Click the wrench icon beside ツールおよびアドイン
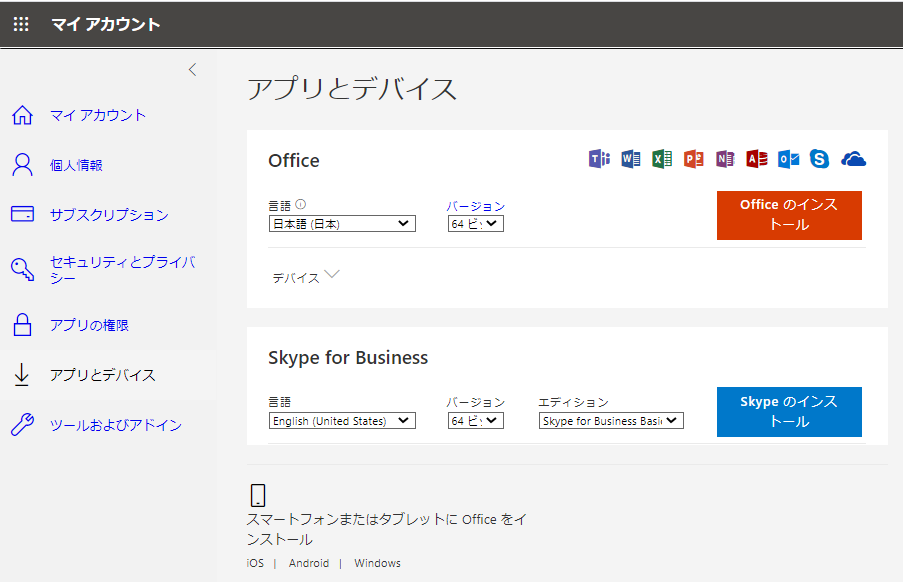This screenshot has height=582, width=903. tap(22, 424)
